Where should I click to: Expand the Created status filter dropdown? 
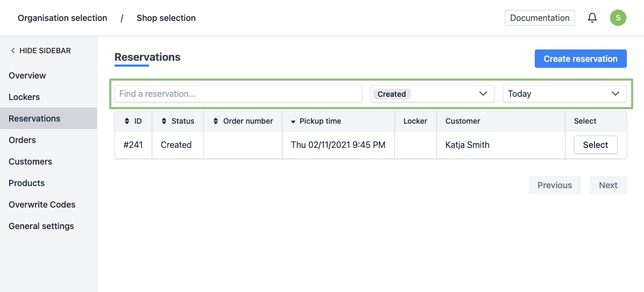click(483, 94)
